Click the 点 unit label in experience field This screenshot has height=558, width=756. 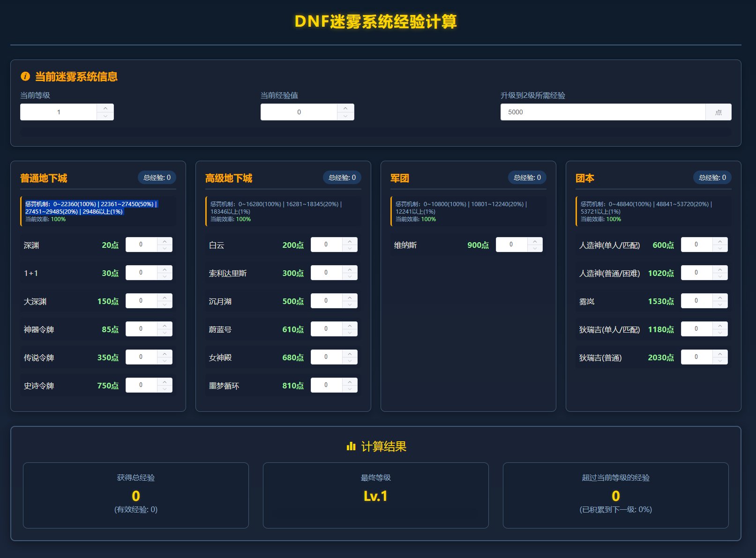point(719,112)
